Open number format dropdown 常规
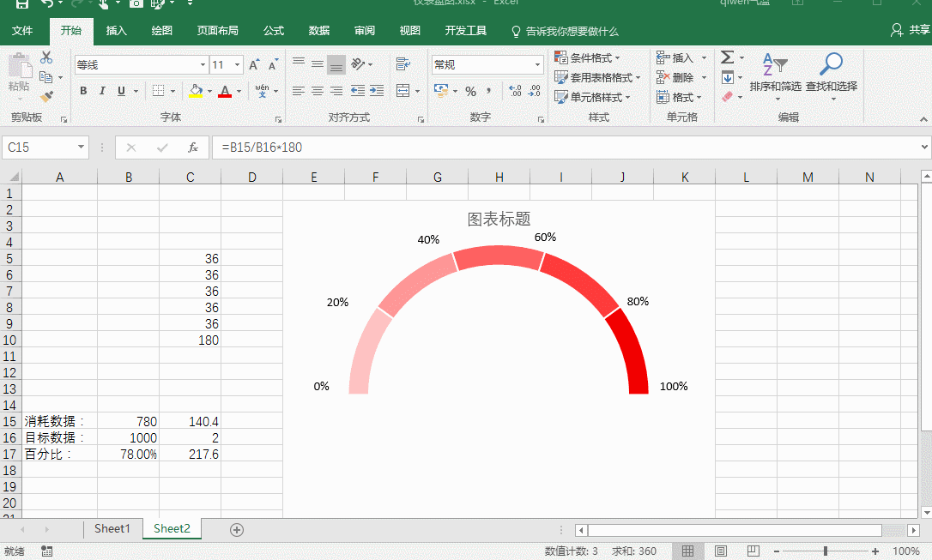932x560 pixels. click(537, 64)
